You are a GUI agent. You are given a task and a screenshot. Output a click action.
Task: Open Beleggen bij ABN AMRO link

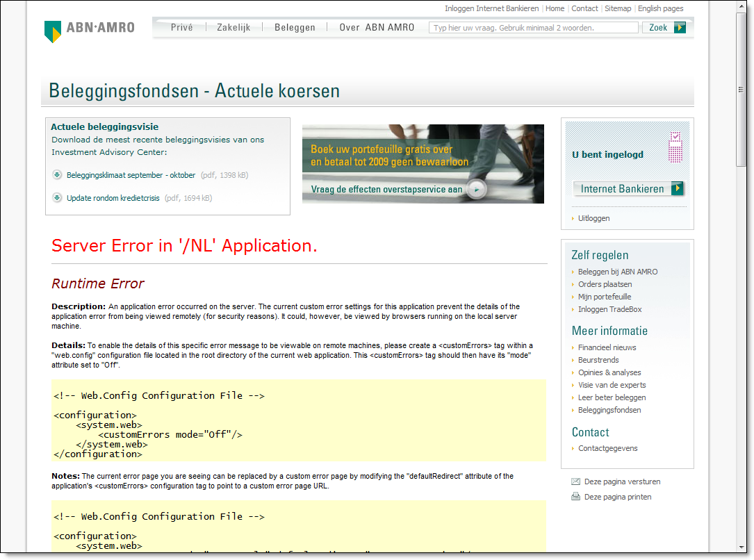618,272
